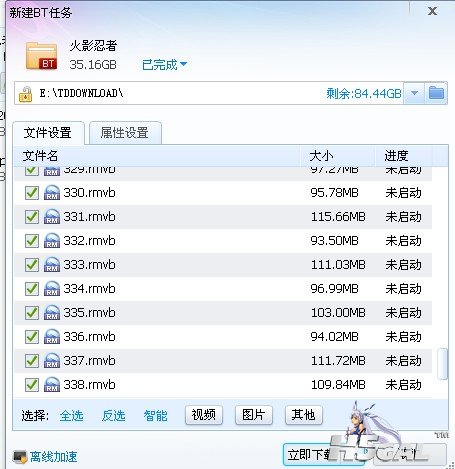Click the RM file icon for 336.rmvb
Screen dimensions: 455x469
[52, 337]
